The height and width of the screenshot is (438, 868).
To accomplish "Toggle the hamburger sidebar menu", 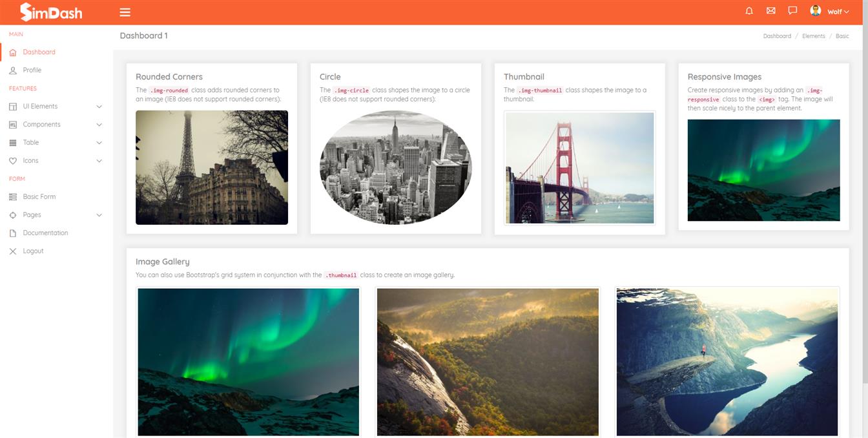I will pyautogui.click(x=125, y=12).
